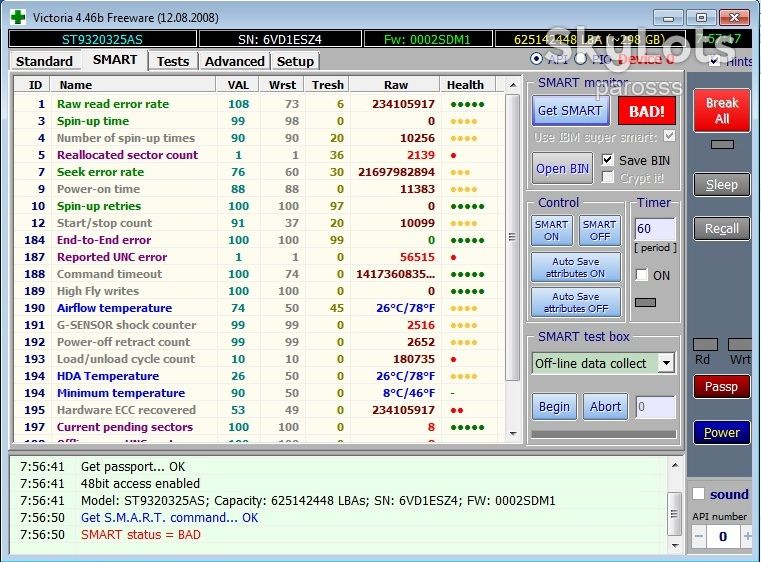Go to the Setup tab
The image size is (761, 562).
pos(295,62)
